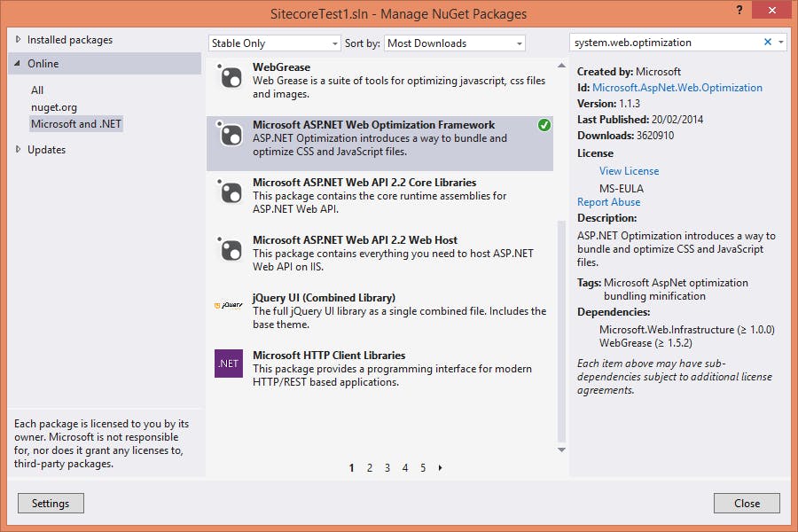The width and height of the screenshot is (798, 532).
Task: Close the Manage NuGet Packages dialog window
Action: (x=771, y=10)
